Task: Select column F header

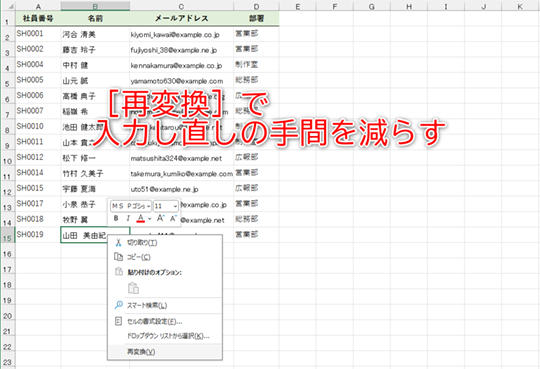Action: tap(335, 6)
